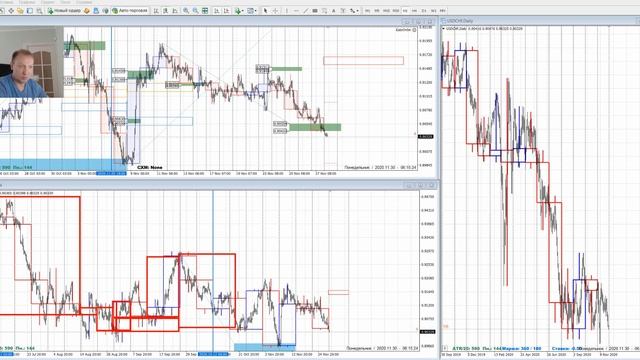Click highlighted date on top chart time axis

coord(111,173)
